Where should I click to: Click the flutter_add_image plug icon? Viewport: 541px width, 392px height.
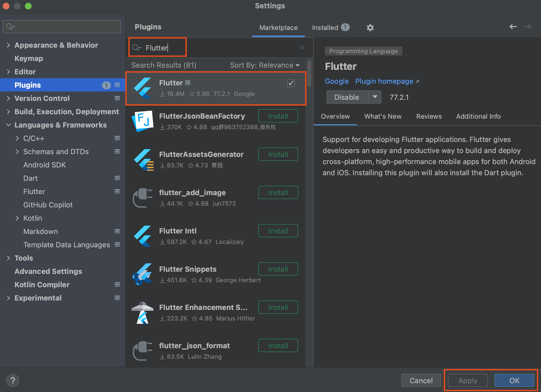point(143,198)
